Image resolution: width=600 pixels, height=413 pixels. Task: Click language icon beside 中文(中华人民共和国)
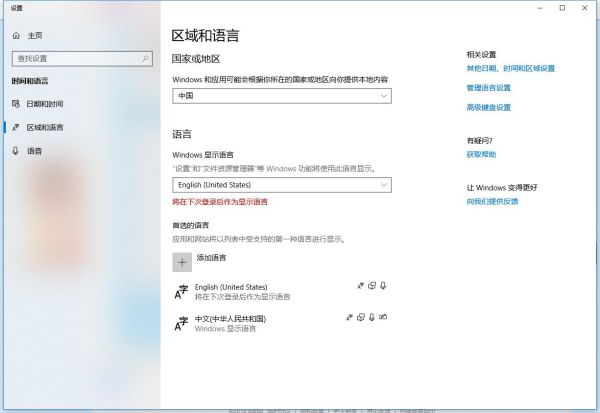point(181,323)
